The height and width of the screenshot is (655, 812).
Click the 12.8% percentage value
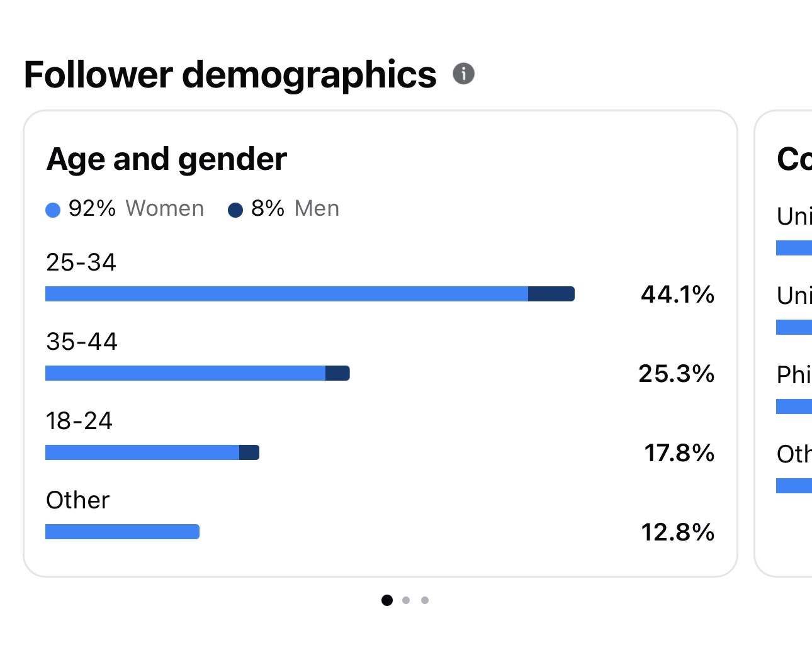point(677,532)
